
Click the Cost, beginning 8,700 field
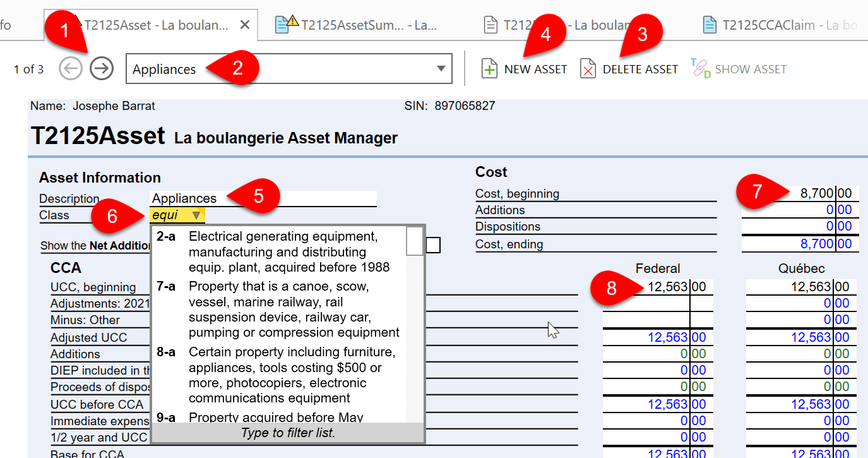[x=800, y=194]
